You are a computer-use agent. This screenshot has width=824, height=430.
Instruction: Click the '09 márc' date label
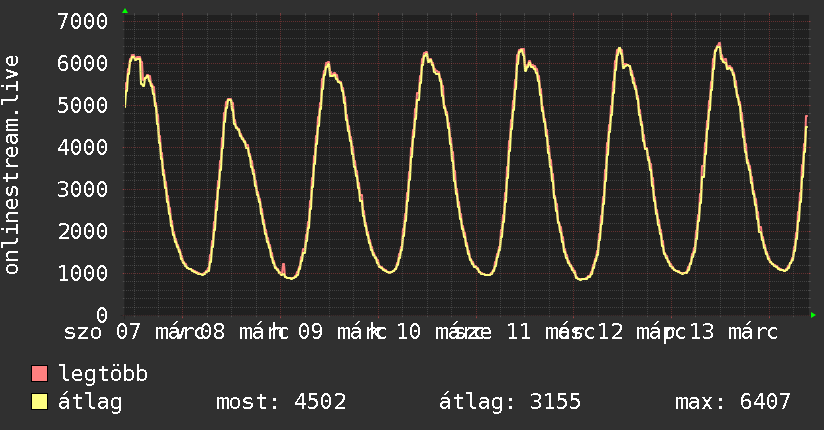[342, 332]
